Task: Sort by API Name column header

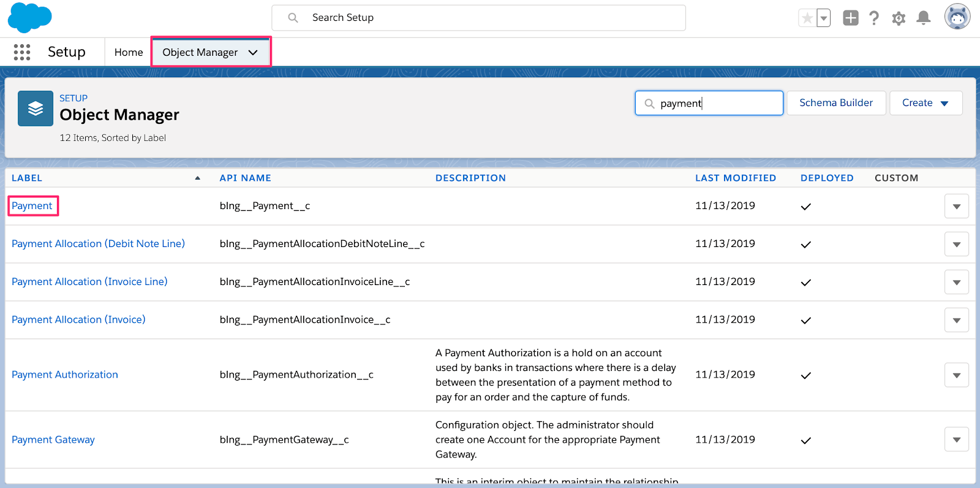Action: coord(246,178)
